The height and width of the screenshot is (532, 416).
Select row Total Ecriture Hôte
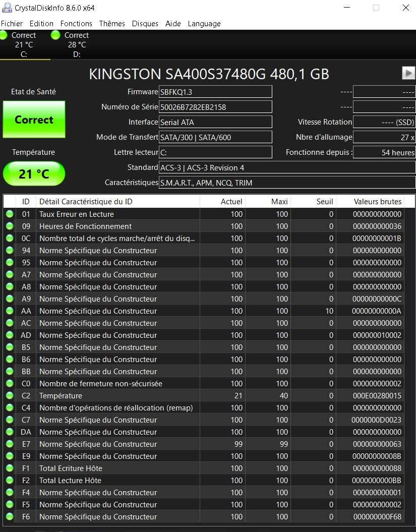[204, 468]
